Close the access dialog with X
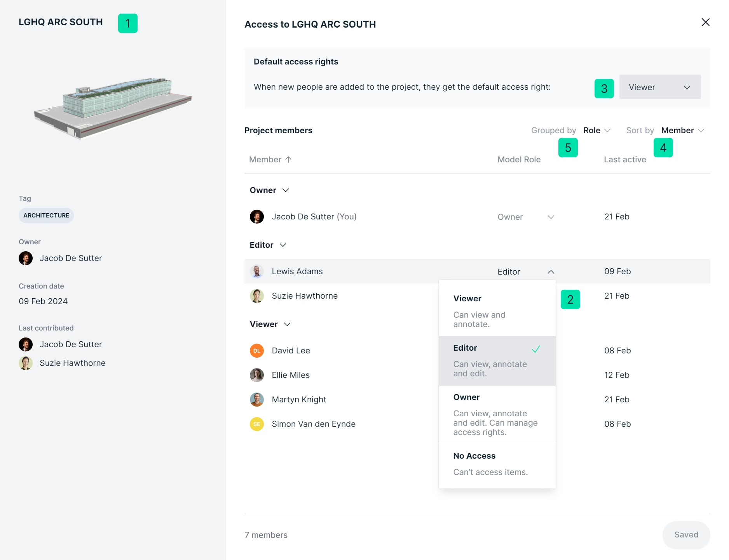Image resolution: width=729 pixels, height=560 pixels. point(705,23)
